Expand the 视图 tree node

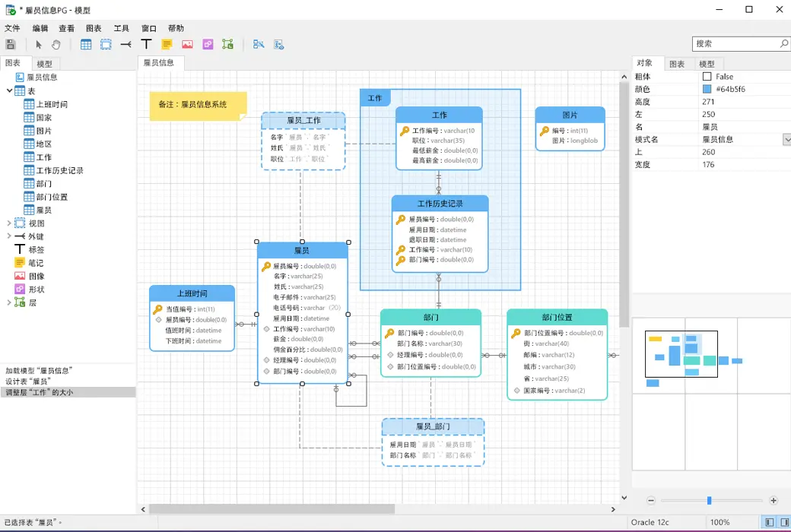[8, 223]
